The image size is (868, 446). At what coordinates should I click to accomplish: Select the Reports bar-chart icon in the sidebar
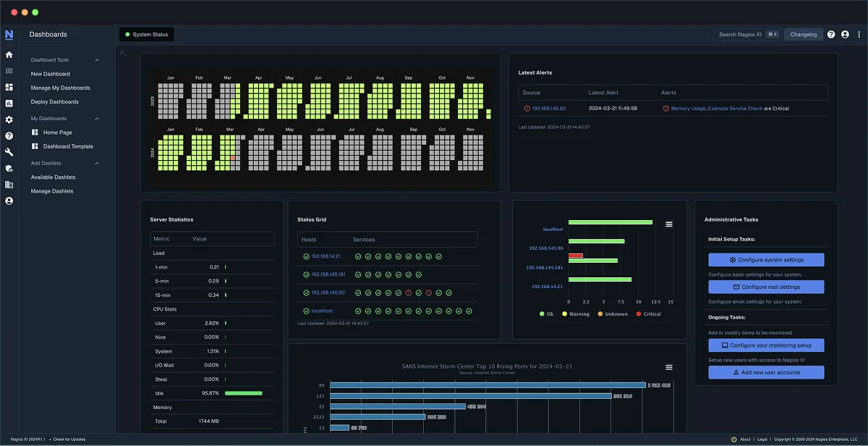click(x=8, y=103)
